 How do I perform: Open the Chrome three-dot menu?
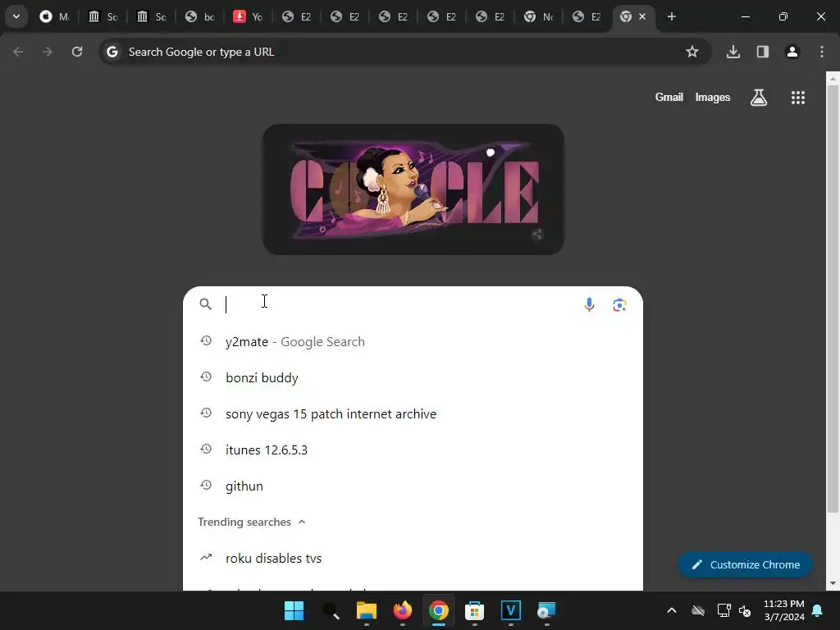coord(822,52)
